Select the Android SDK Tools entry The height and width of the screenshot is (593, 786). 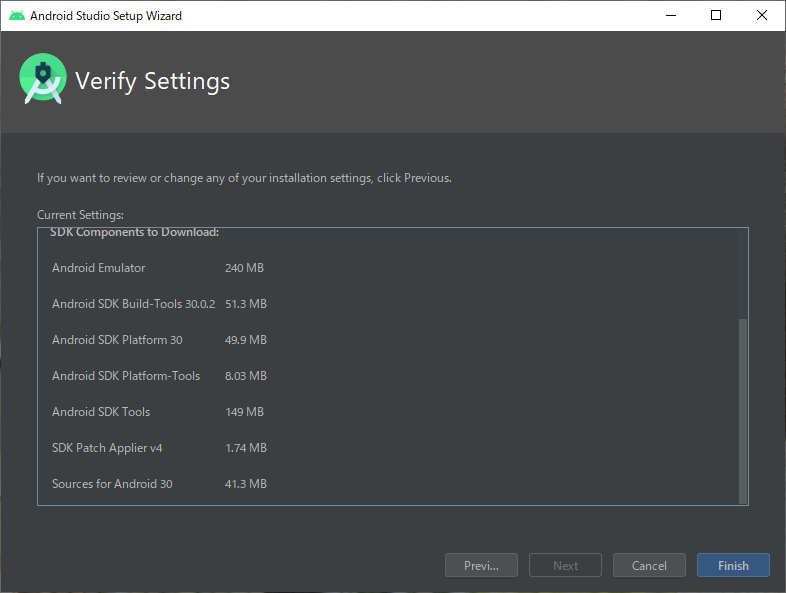click(101, 412)
